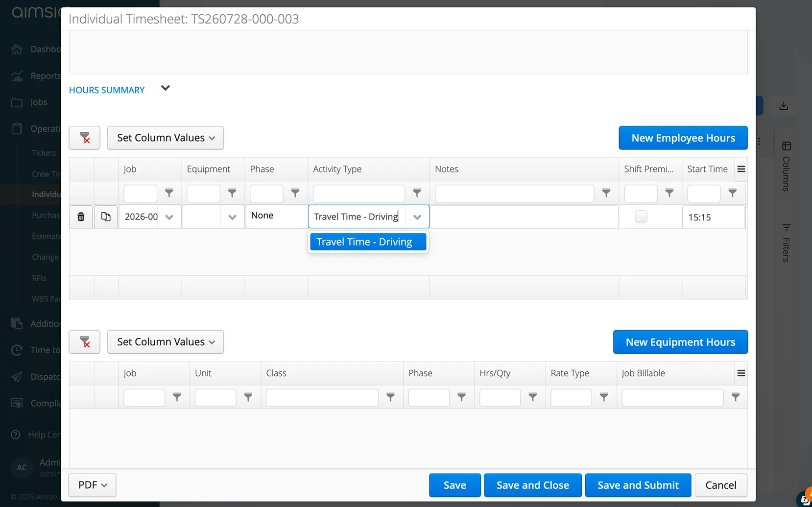The height and width of the screenshot is (507, 812).
Task: Open Tickets in the sidebar
Action: [44, 153]
